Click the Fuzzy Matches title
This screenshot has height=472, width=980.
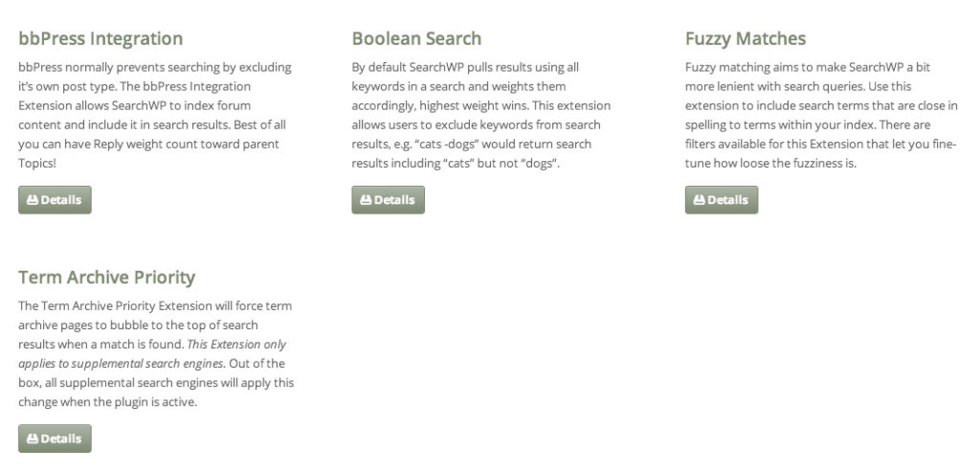746,38
